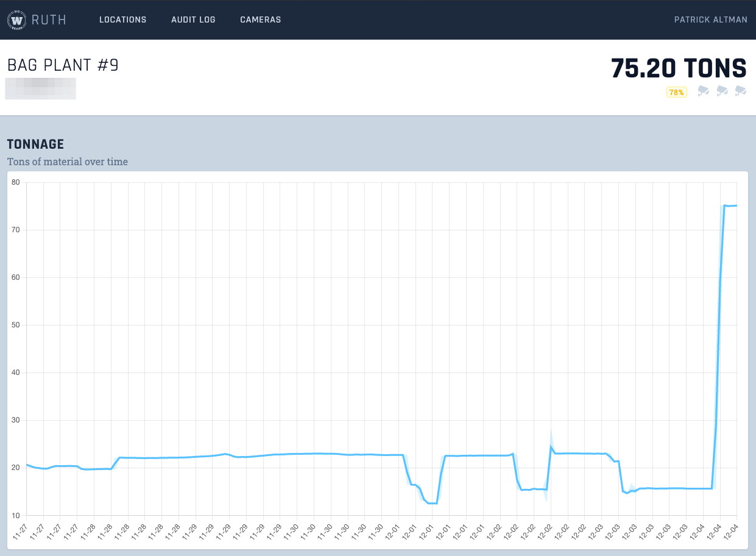Image resolution: width=756 pixels, height=556 pixels.
Task: Click the middle security camera icon
Action: 722,91
